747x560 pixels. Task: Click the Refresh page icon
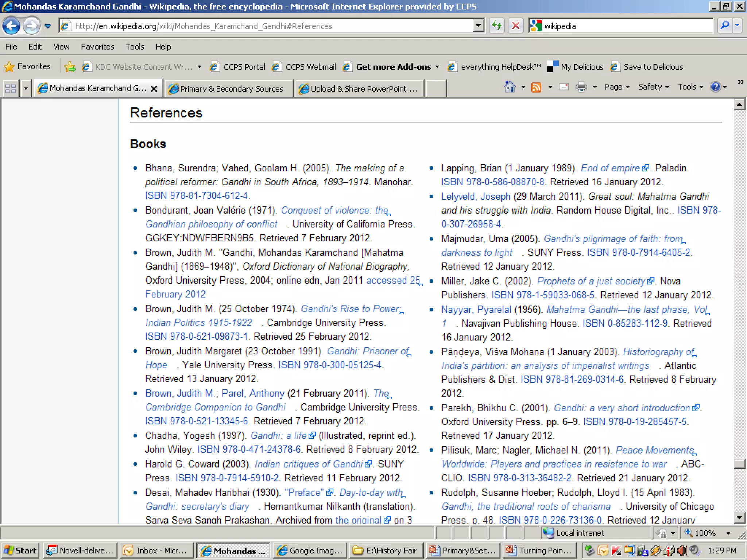click(x=497, y=26)
